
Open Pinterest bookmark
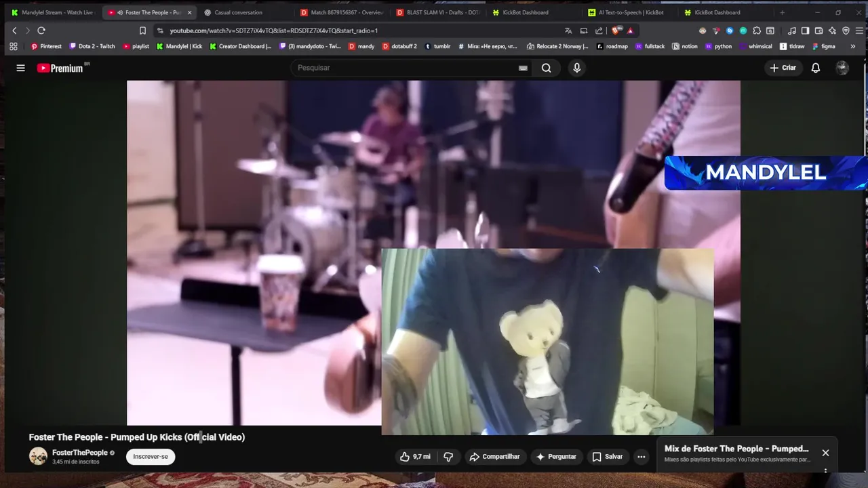[x=46, y=46]
